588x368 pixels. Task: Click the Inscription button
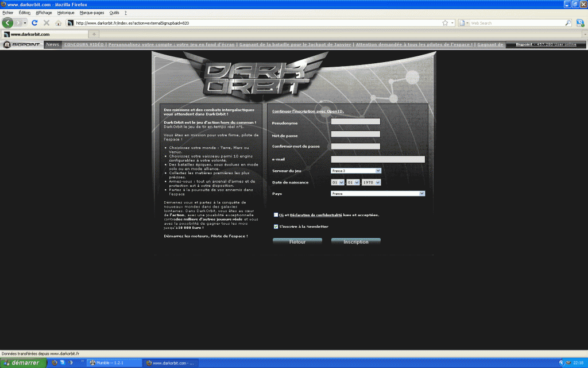pyautogui.click(x=356, y=242)
